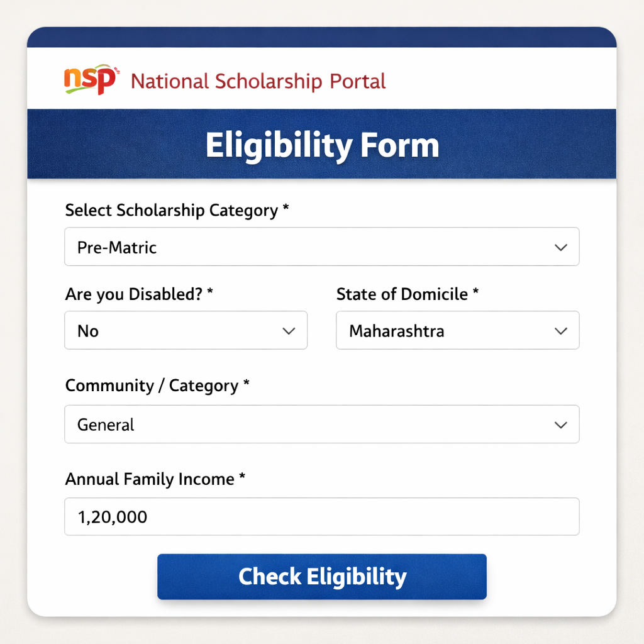Open the State of Domicile dropdown
This screenshot has height=644, width=644.
pyautogui.click(x=457, y=330)
